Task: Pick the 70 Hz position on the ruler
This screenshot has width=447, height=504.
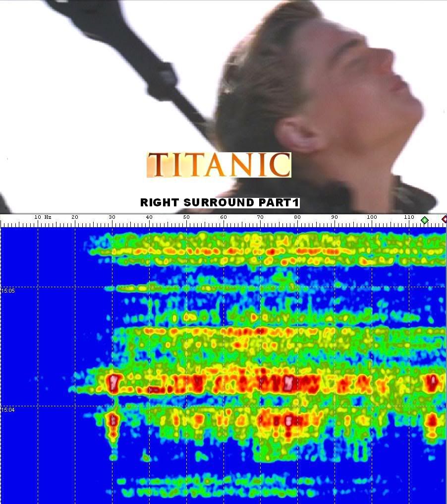Action: click(260, 217)
